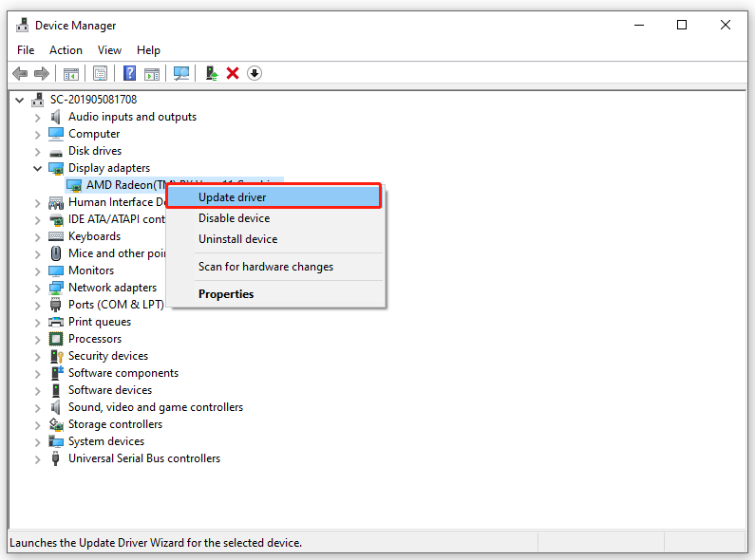Select the Network adapters row text
Screen dimensions: 755x560
click(113, 288)
